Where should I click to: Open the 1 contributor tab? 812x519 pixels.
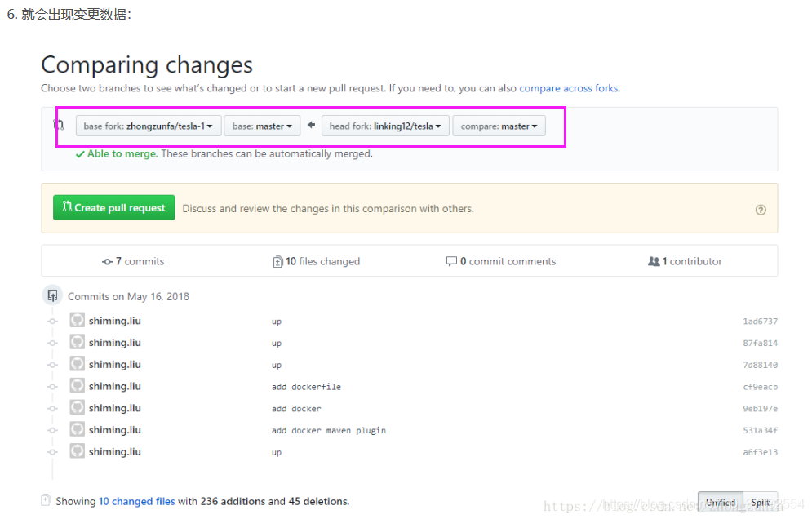685,261
